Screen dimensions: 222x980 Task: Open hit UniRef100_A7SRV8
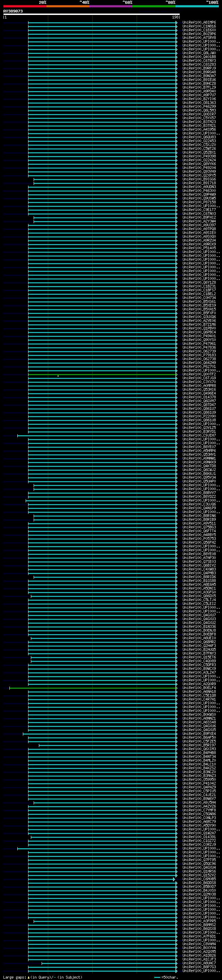(x=199, y=38)
